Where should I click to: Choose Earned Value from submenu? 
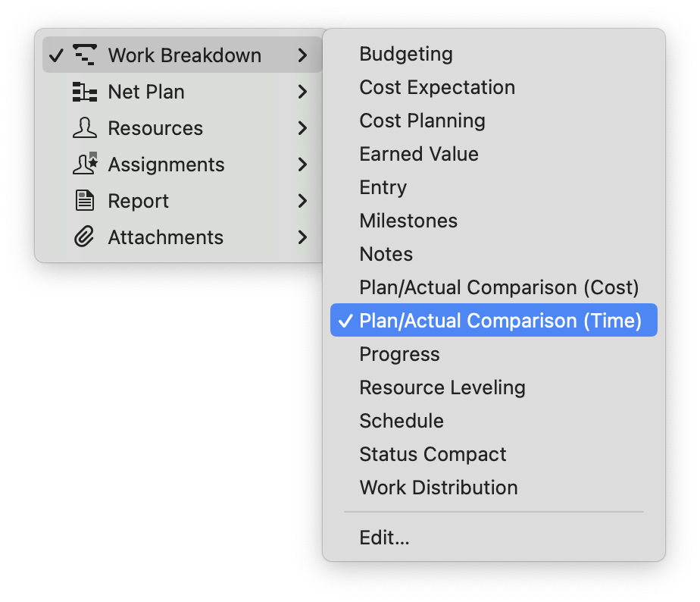(419, 154)
